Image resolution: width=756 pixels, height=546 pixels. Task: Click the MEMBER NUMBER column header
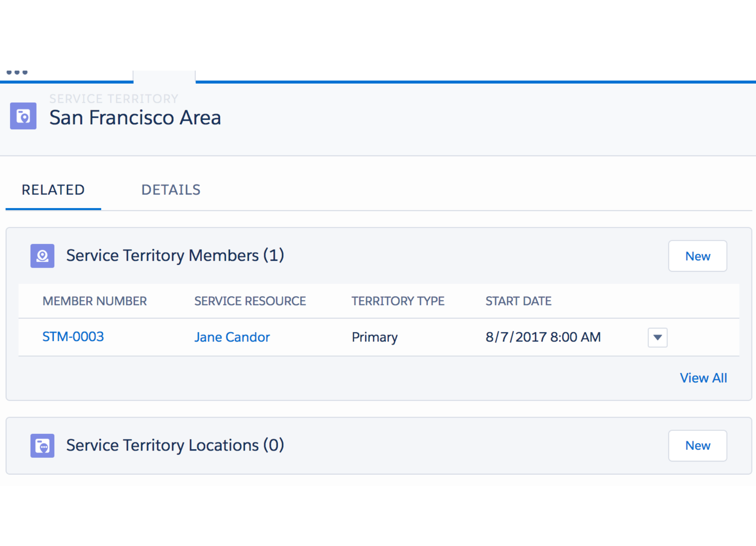click(x=95, y=301)
